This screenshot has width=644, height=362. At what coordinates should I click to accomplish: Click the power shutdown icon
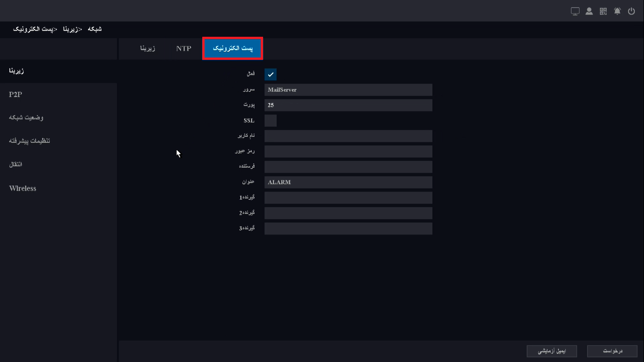(632, 11)
